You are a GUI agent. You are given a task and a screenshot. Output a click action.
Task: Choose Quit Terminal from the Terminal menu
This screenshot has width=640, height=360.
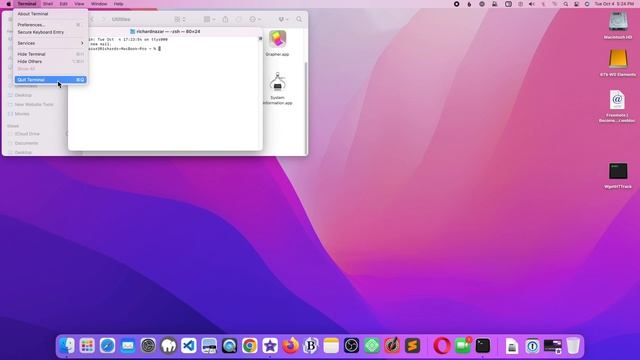pos(51,80)
